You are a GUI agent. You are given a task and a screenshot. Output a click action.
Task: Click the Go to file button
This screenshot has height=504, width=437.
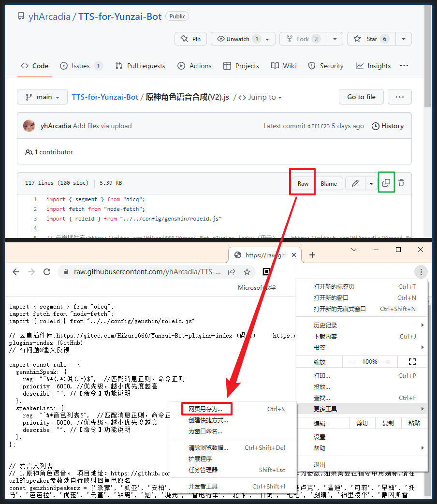(361, 97)
